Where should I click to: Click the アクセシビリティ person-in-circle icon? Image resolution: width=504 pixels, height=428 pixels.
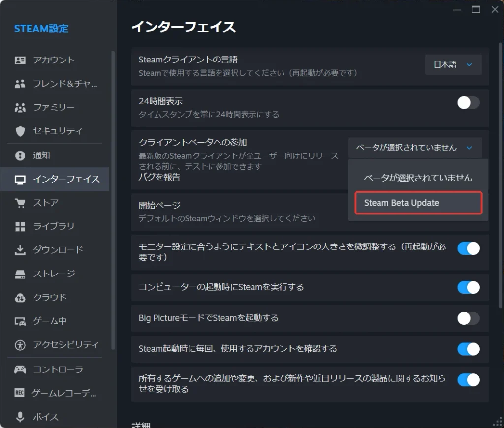[20, 345]
